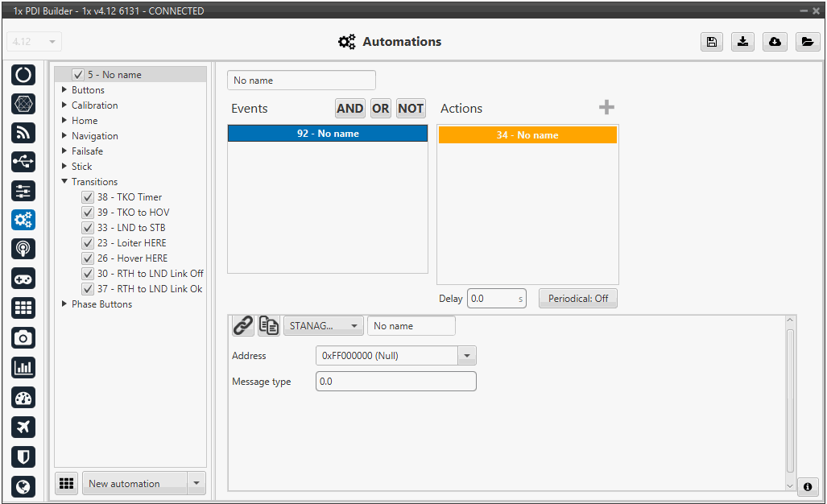Expand the Failsafe tree group
This screenshot has width=827, height=504.
click(64, 151)
